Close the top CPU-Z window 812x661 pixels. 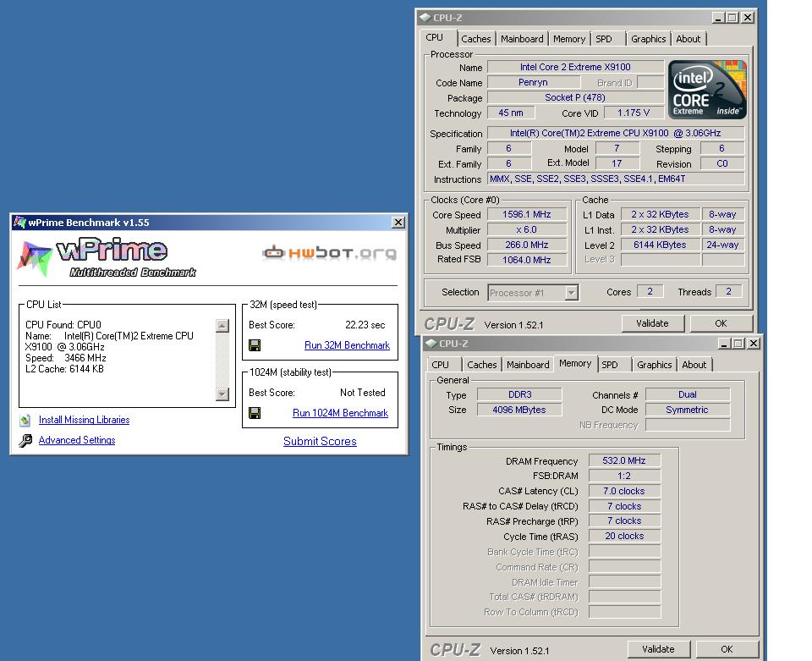[x=748, y=18]
